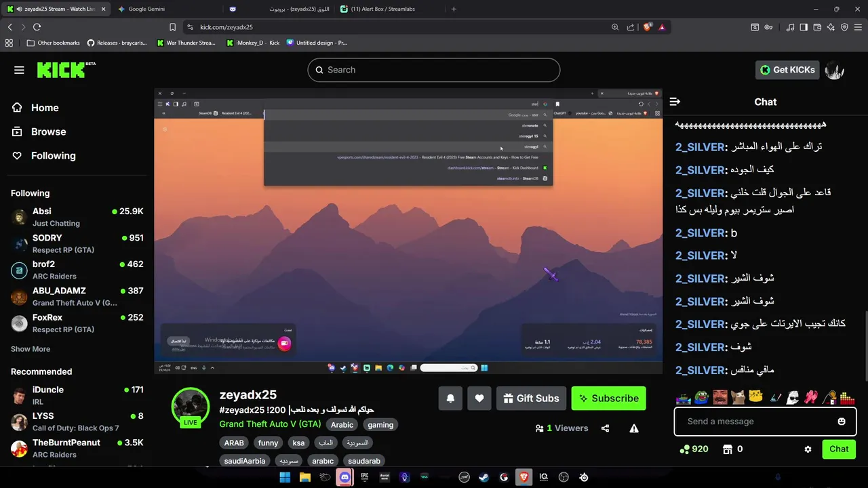The height and width of the screenshot is (488, 868).
Task: Open chat settings gear icon
Action: tap(808, 449)
